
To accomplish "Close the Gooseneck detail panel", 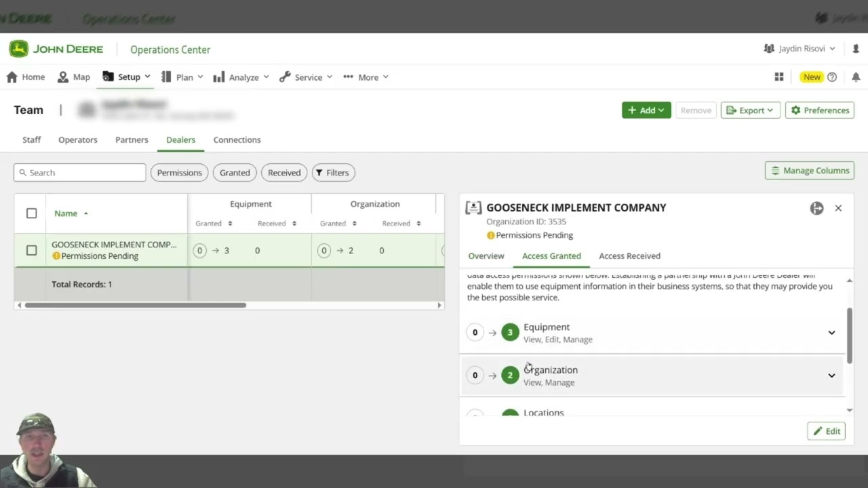I will 838,209.
